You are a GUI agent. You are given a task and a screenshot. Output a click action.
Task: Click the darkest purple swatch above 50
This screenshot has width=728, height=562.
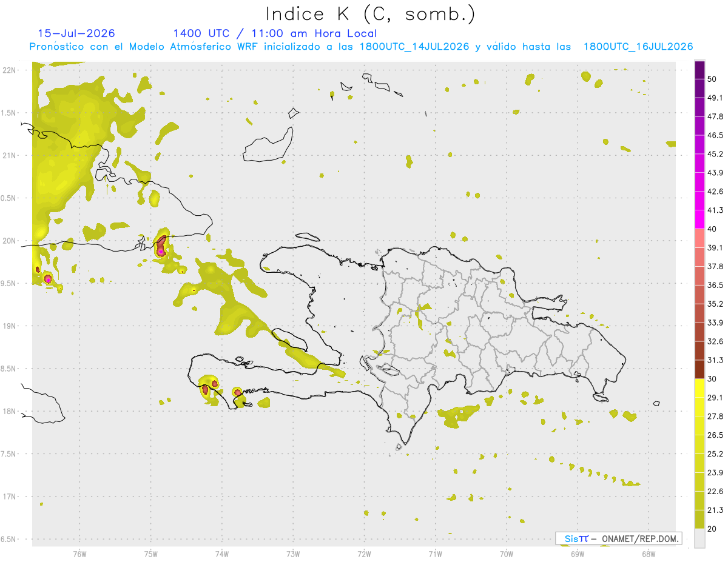click(699, 70)
